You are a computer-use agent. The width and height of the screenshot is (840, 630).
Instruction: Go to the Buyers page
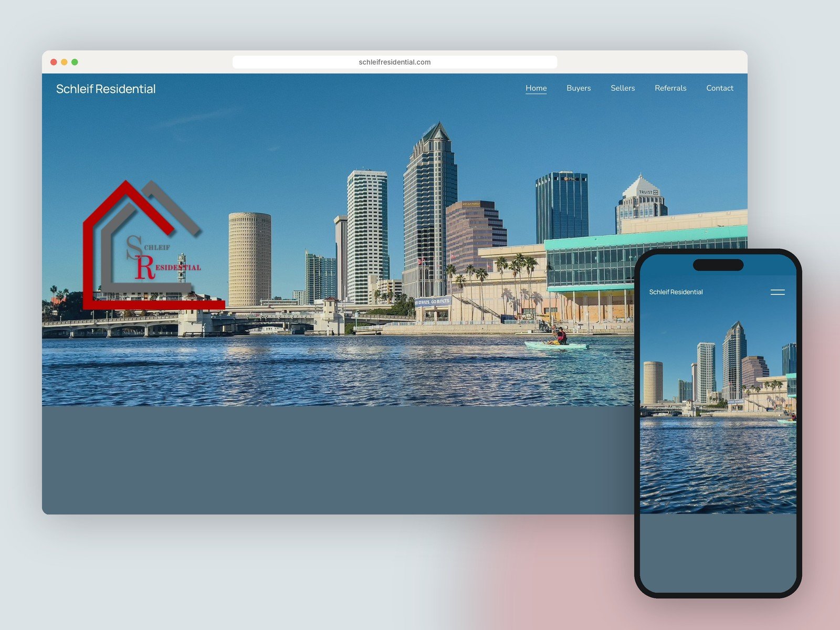tap(579, 88)
